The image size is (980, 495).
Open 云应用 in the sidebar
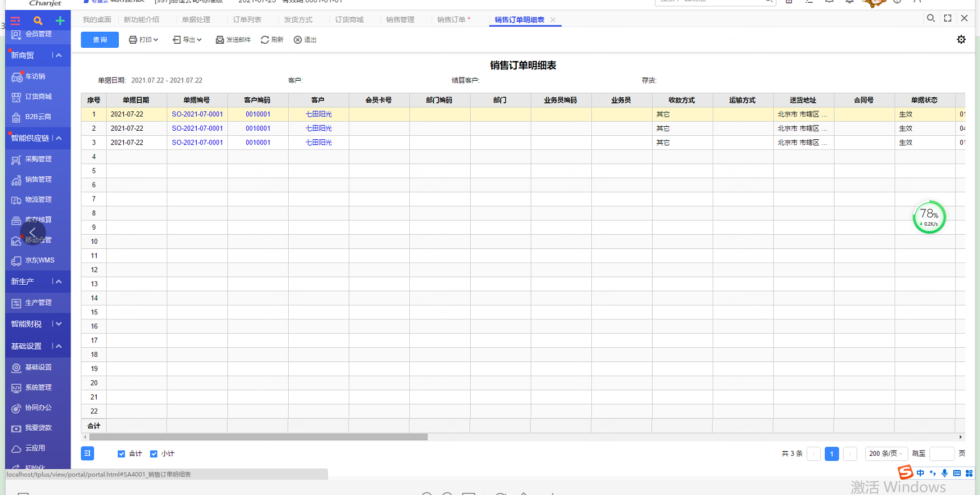pos(35,448)
